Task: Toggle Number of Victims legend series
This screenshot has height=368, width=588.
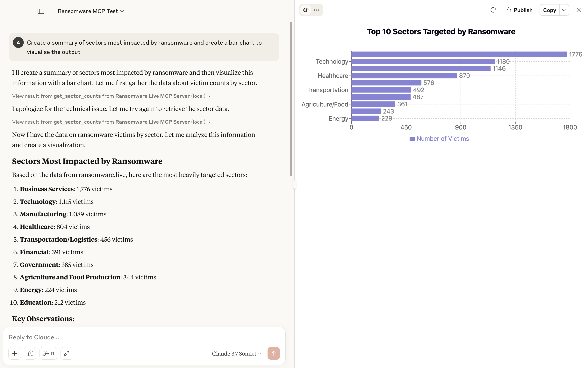Action: pyautogui.click(x=439, y=139)
